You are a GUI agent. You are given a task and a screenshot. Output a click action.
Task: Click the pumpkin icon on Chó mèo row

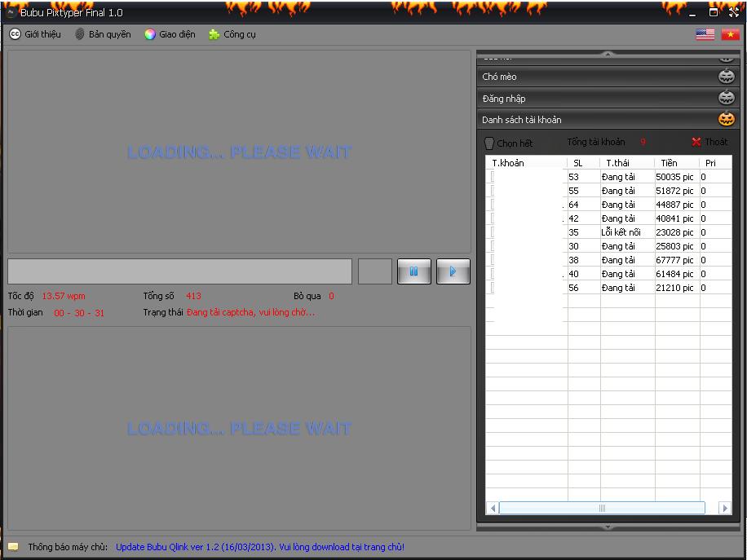[x=727, y=76]
